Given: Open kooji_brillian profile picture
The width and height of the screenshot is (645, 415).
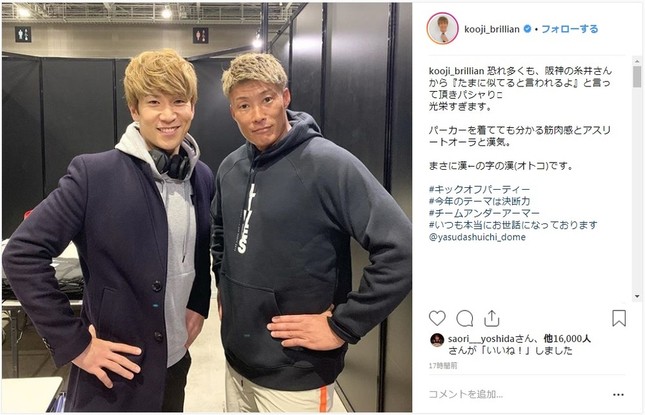Looking at the screenshot, I should pos(443,28).
